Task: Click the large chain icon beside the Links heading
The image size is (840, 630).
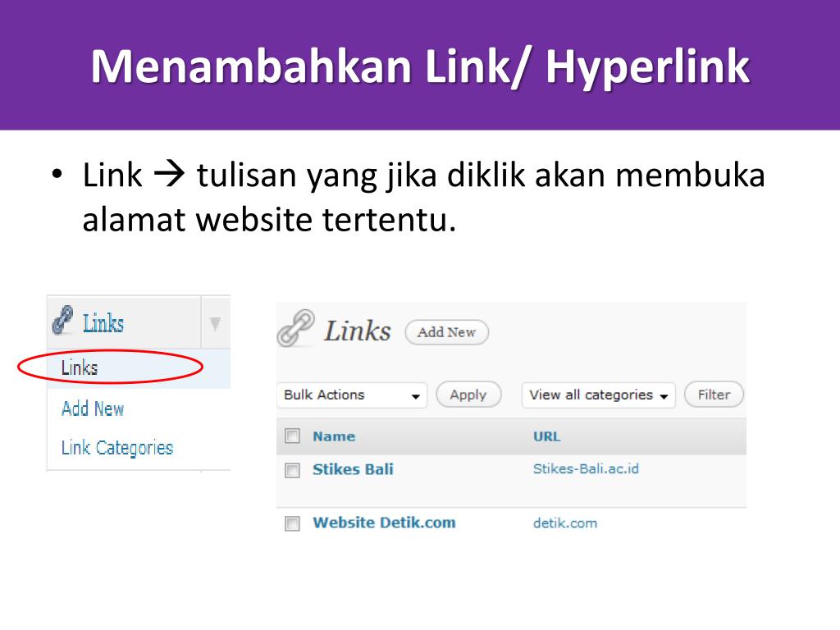Action: pyautogui.click(x=295, y=328)
